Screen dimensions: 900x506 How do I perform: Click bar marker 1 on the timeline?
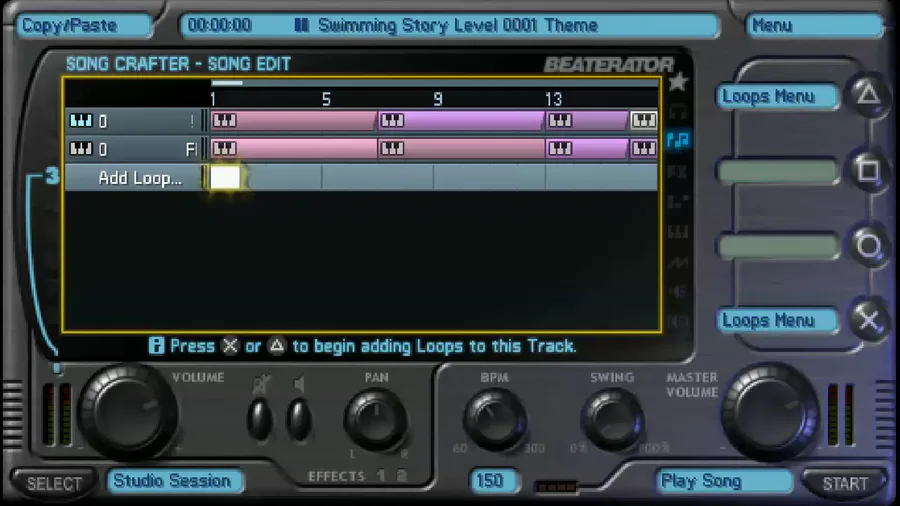[x=213, y=99]
